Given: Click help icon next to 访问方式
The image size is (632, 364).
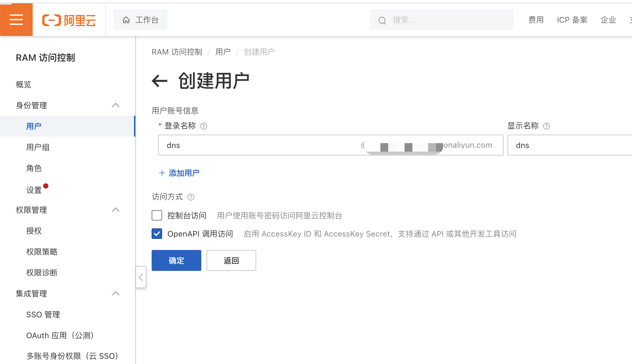Looking at the screenshot, I should [x=191, y=197].
